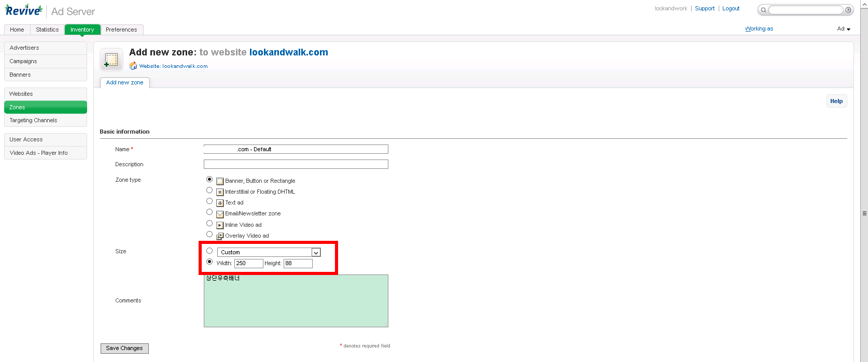Switch to the Inventory tab
This screenshot has height=362, width=868.
pos(82,30)
